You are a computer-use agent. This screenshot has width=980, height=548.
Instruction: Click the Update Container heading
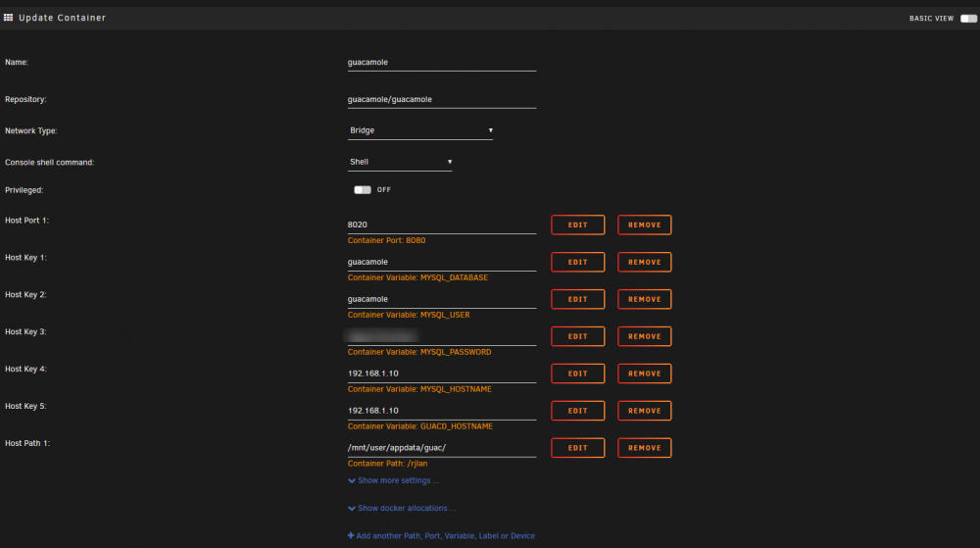click(x=63, y=18)
